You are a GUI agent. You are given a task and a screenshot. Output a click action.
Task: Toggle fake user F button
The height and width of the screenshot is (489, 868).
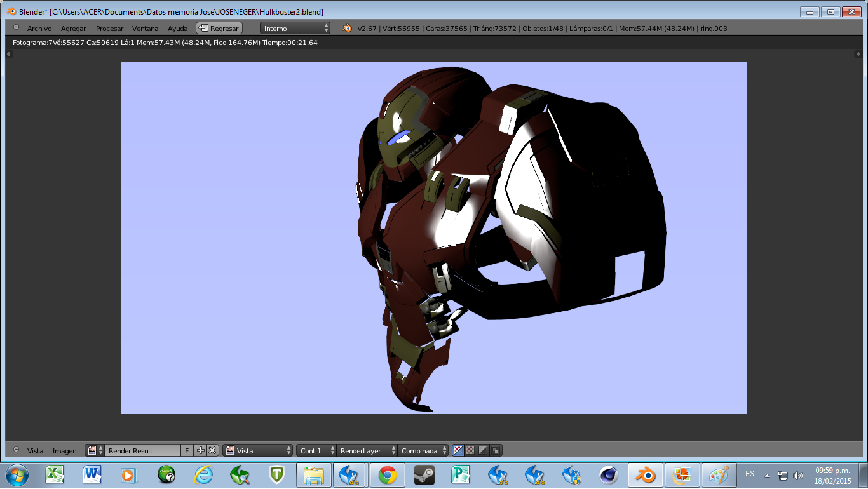[x=187, y=450]
